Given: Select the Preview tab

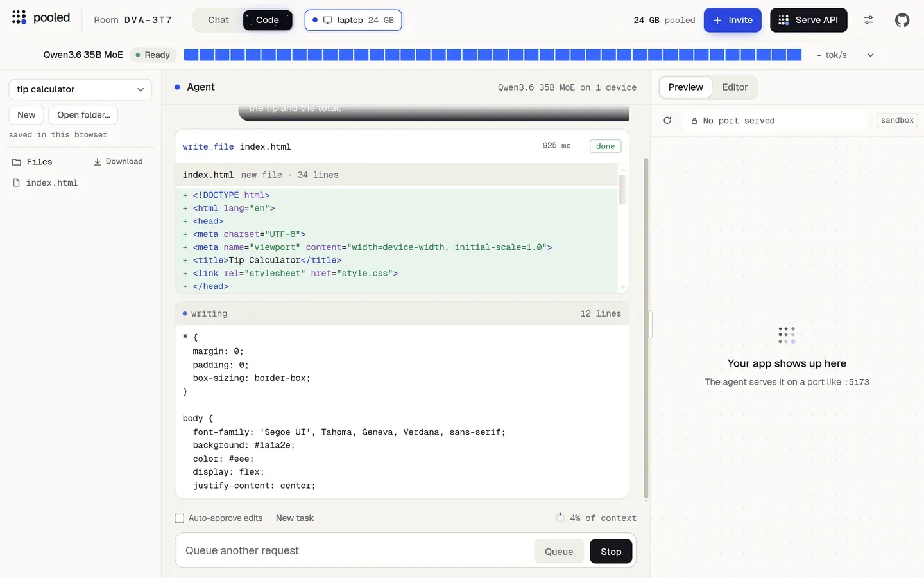Looking at the screenshot, I should tap(685, 87).
